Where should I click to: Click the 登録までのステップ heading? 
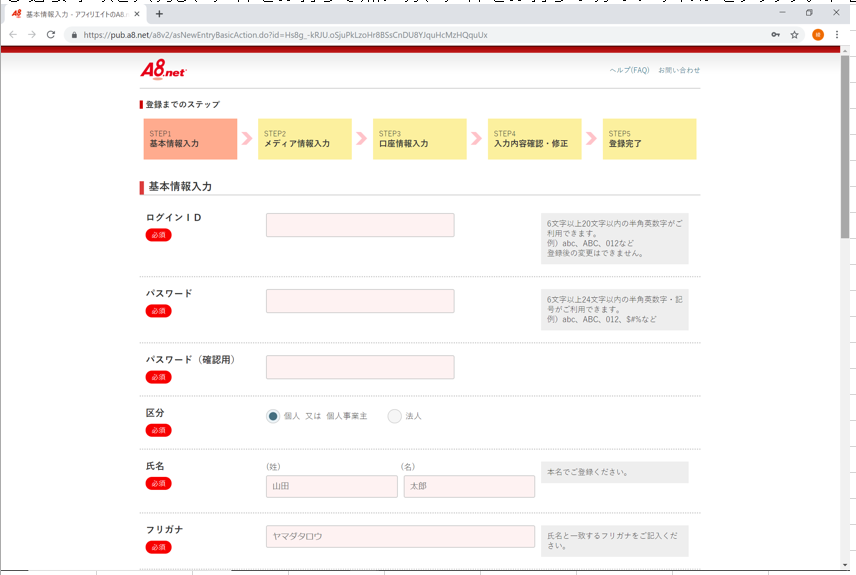tap(183, 104)
